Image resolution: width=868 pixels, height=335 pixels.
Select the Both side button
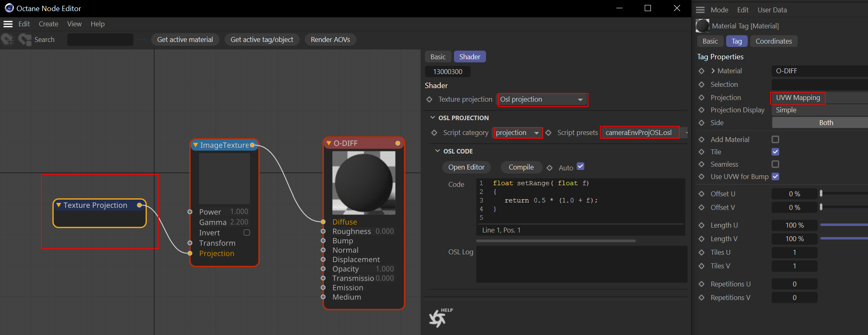coord(820,123)
